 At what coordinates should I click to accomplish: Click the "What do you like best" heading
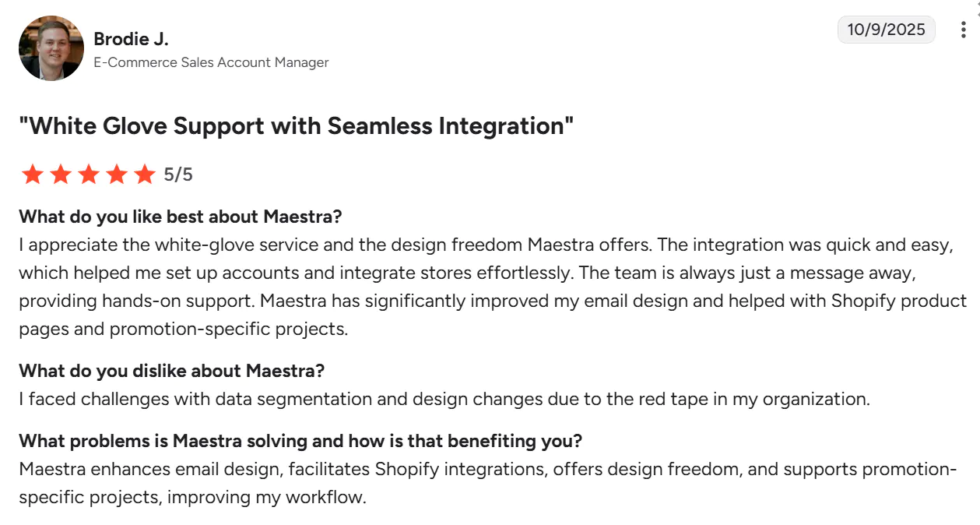[181, 216]
